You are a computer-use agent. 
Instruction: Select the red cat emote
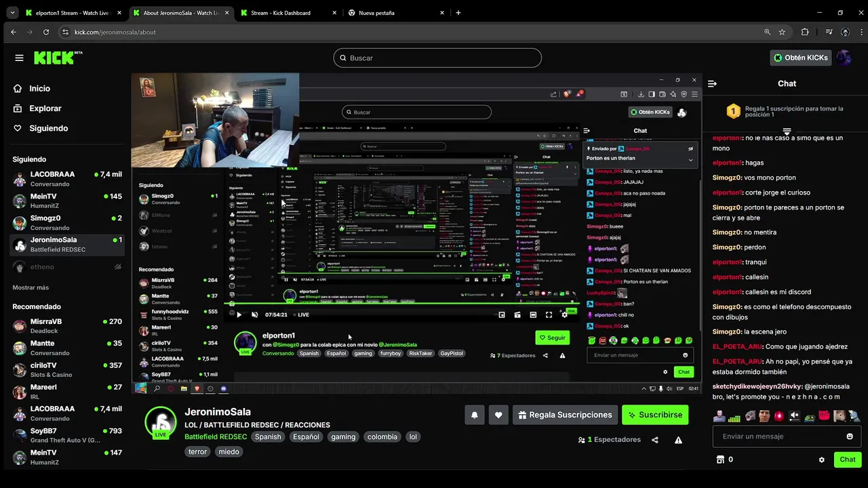coord(825,416)
